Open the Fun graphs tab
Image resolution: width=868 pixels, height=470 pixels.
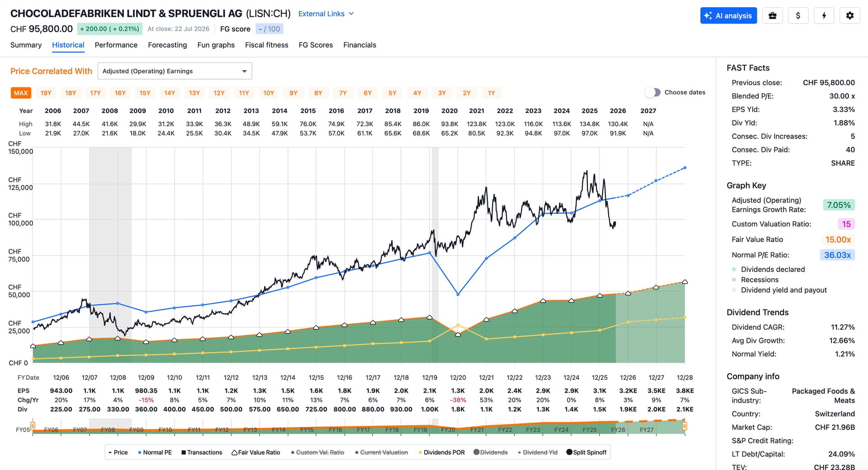[216, 45]
